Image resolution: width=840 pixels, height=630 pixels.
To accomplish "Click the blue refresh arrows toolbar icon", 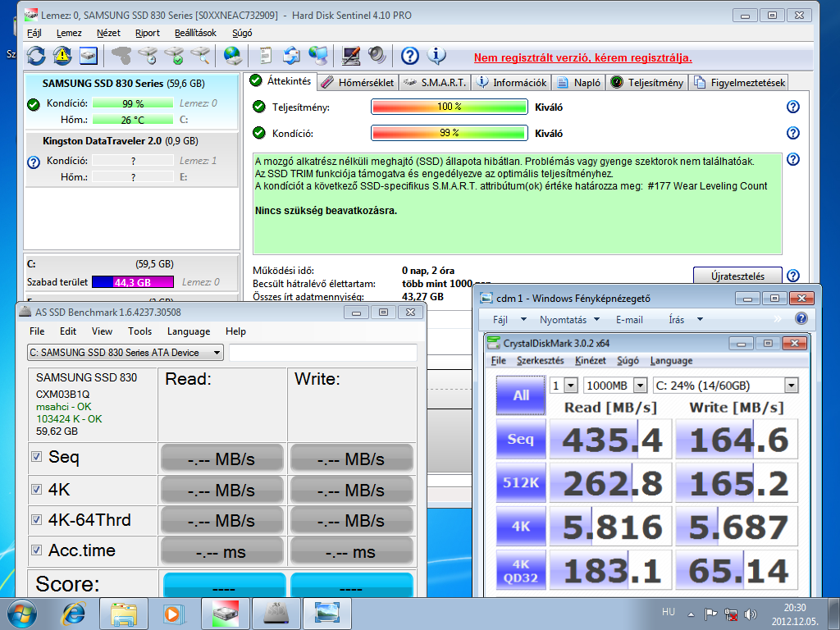I will 36,56.
